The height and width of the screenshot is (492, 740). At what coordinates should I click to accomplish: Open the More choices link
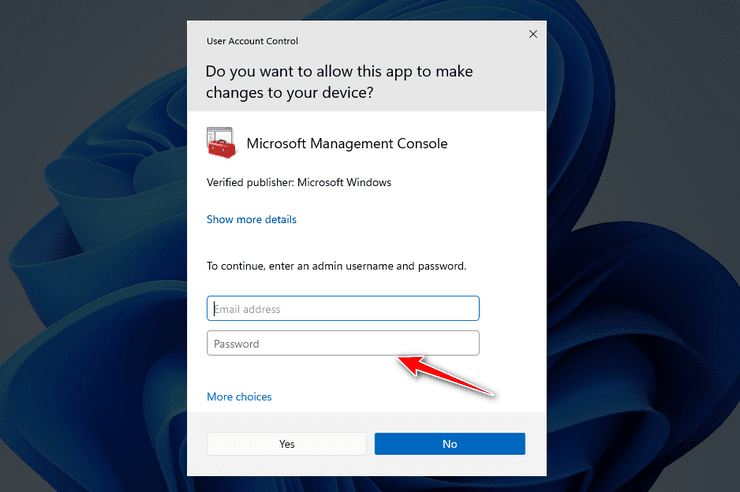point(239,397)
